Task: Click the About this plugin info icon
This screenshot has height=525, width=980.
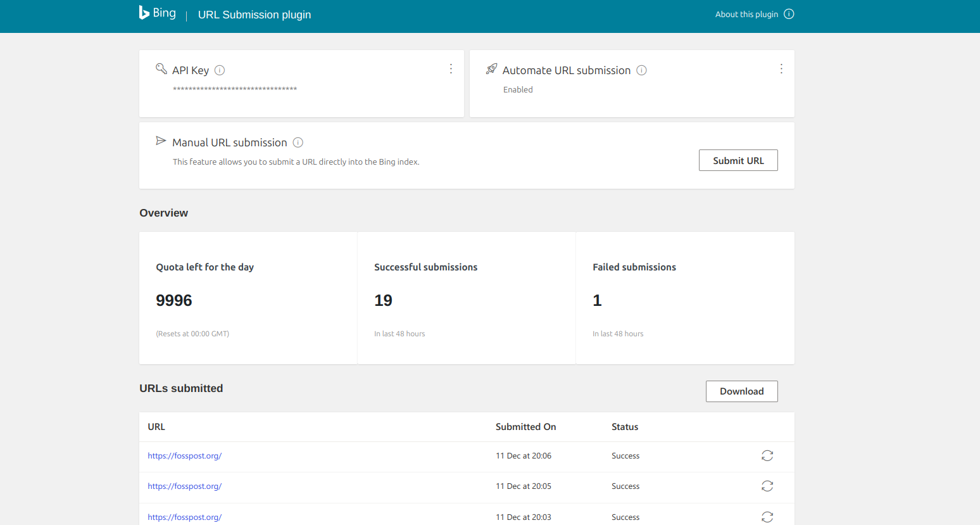Action: 789,14
